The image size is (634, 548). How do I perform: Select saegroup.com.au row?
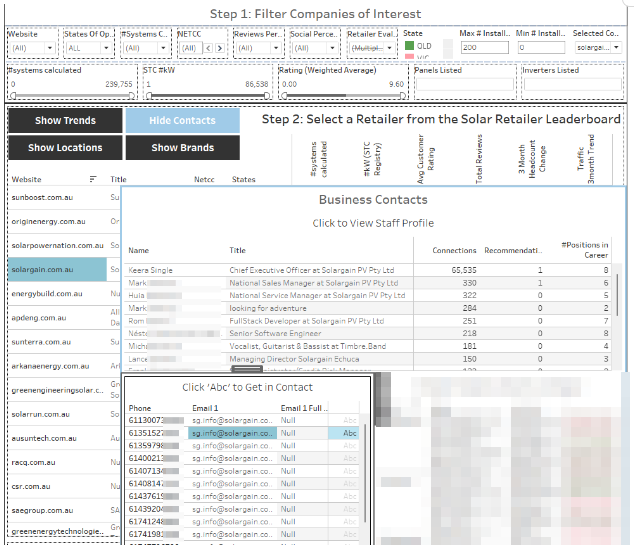[42, 510]
